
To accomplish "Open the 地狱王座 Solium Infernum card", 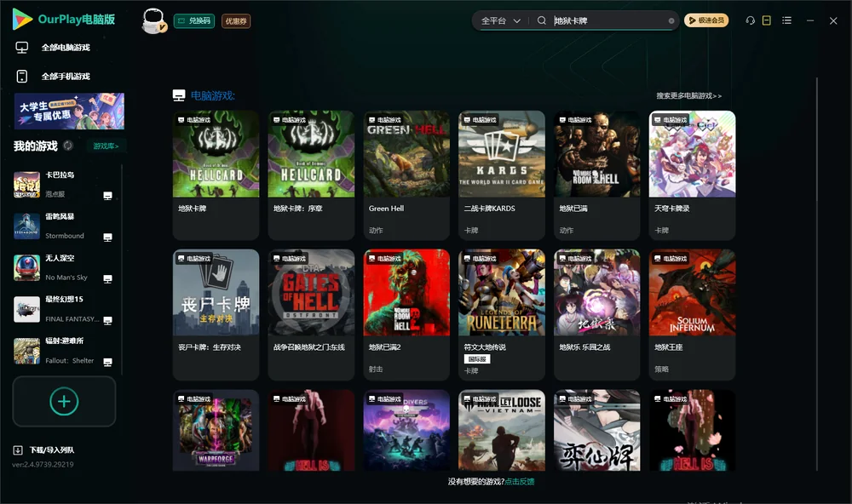I will pos(692,314).
